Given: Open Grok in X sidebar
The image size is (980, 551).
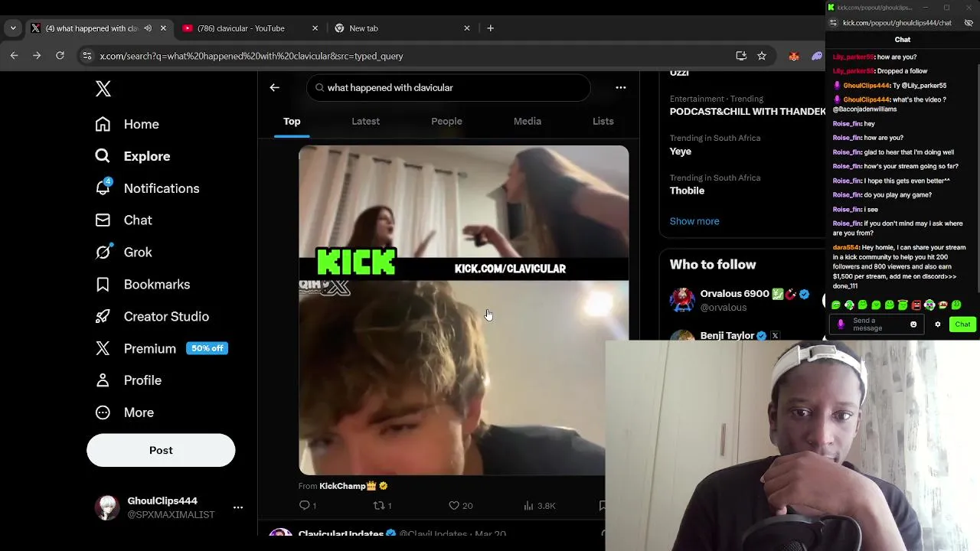Looking at the screenshot, I should click(123, 253).
